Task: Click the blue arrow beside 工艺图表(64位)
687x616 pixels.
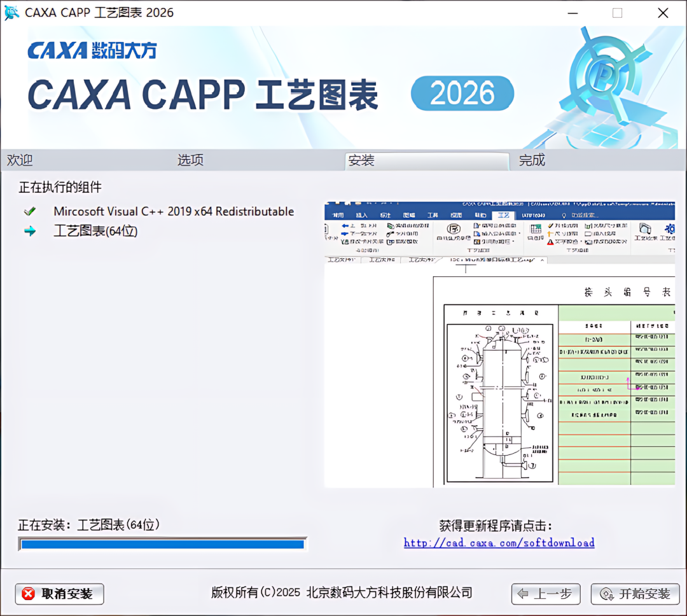Action: [30, 231]
